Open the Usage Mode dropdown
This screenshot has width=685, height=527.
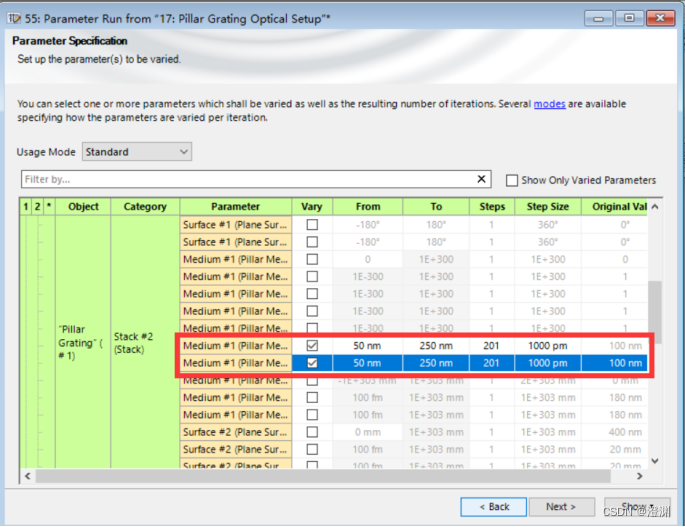137,152
